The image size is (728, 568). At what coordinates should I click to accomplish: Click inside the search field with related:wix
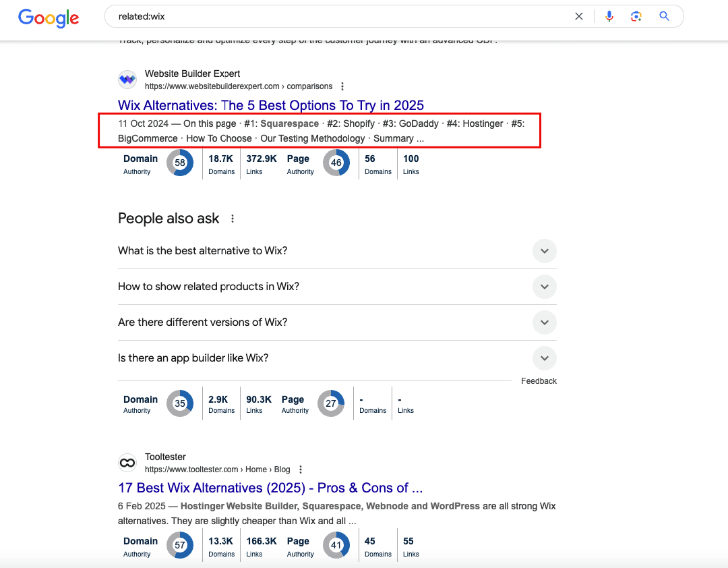337,16
